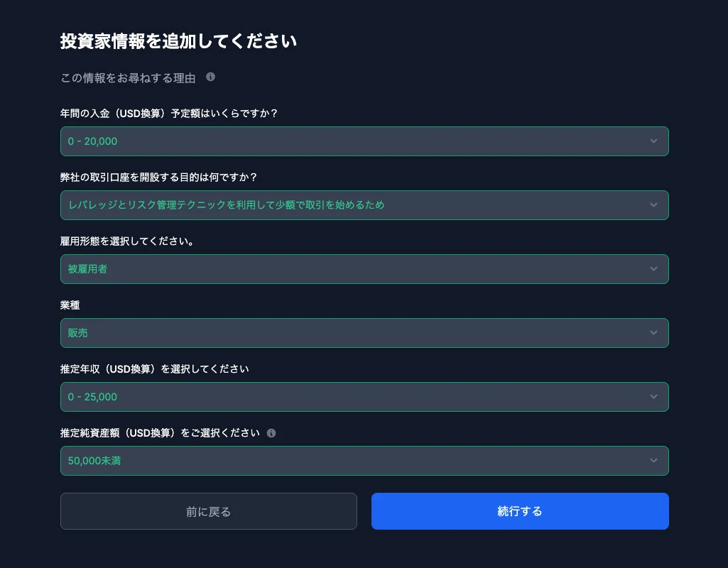
Task: Click the この情報をお尋ねする理由 link text
Action: [128, 78]
